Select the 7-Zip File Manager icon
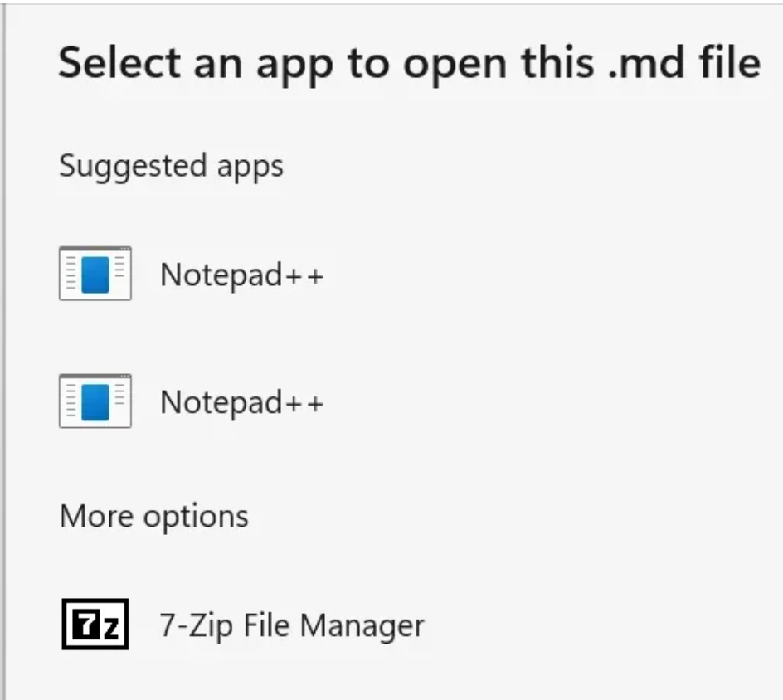The height and width of the screenshot is (700, 783). (x=95, y=625)
